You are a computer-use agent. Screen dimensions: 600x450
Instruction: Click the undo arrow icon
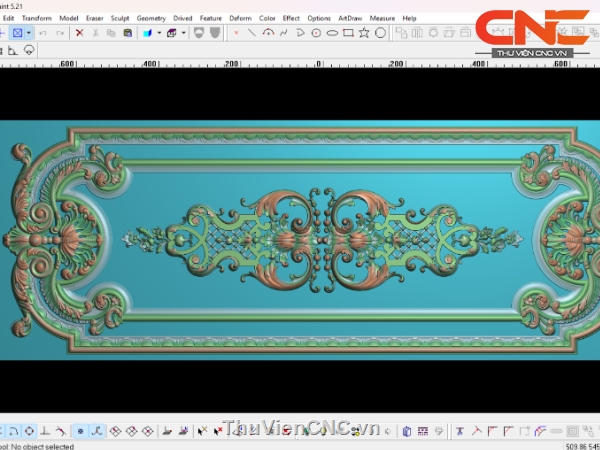tap(42, 33)
